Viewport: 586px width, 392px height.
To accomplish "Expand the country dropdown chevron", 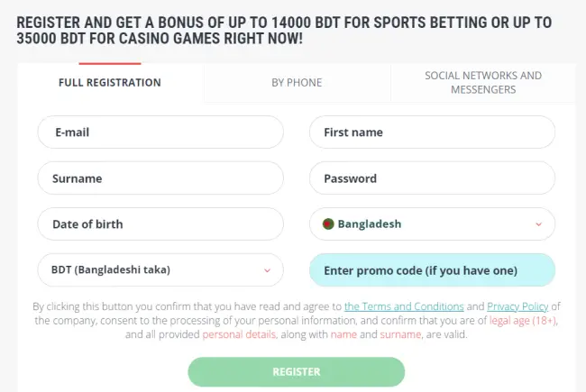I will coord(538,223).
